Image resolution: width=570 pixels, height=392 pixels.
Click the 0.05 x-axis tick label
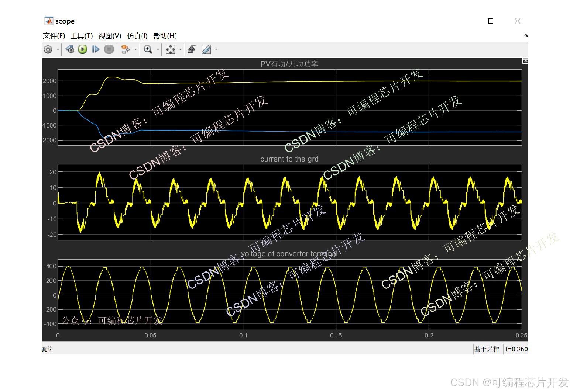pyautogui.click(x=150, y=336)
